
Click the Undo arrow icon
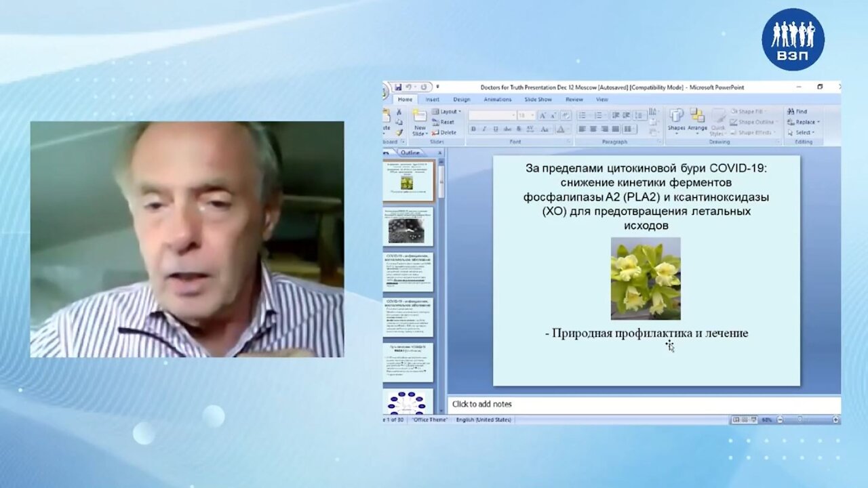(408, 87)
